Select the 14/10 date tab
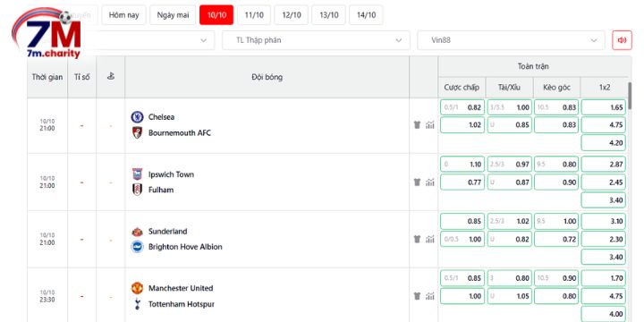 coord(366,15)
